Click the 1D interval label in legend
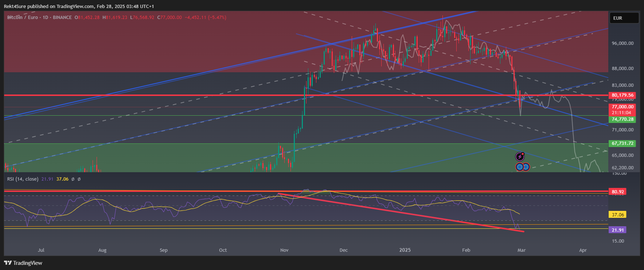The width and height of the screenshot is (644, 270). 46,17
